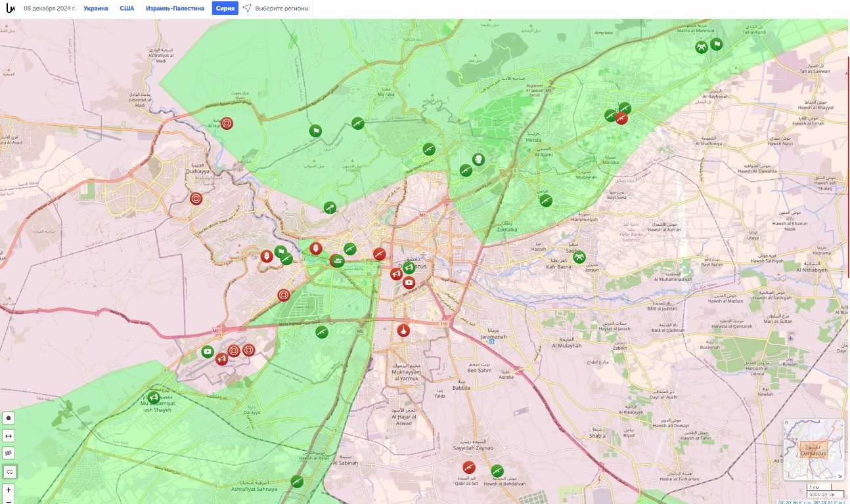Open the green rifle marker south of Beirut Highway
Screen dimensions: 850x504
(321, 332)
